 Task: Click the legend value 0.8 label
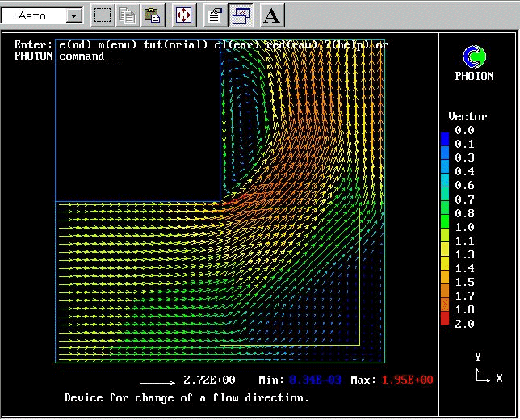point(464,213)
